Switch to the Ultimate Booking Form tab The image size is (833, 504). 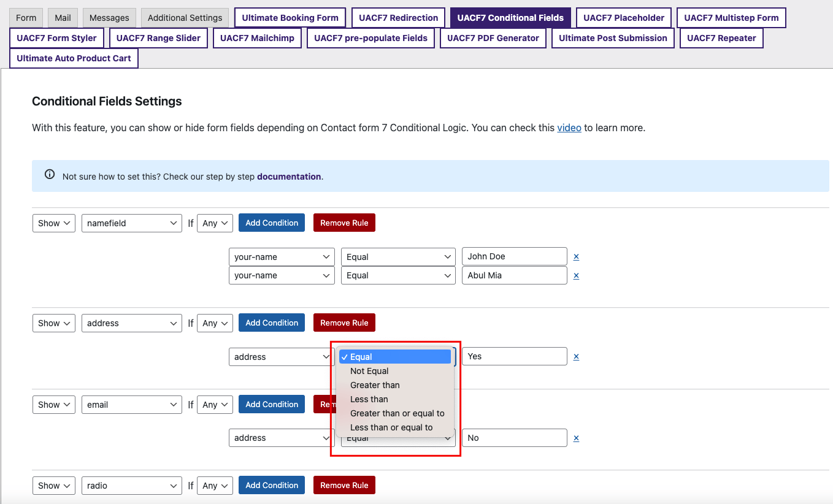click(x=290, y=18)
